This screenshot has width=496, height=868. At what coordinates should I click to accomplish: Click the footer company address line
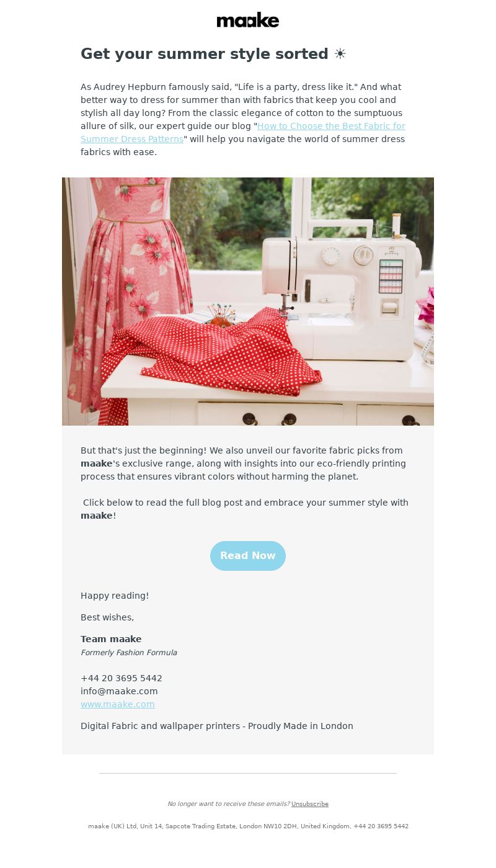tap(248, 826)
